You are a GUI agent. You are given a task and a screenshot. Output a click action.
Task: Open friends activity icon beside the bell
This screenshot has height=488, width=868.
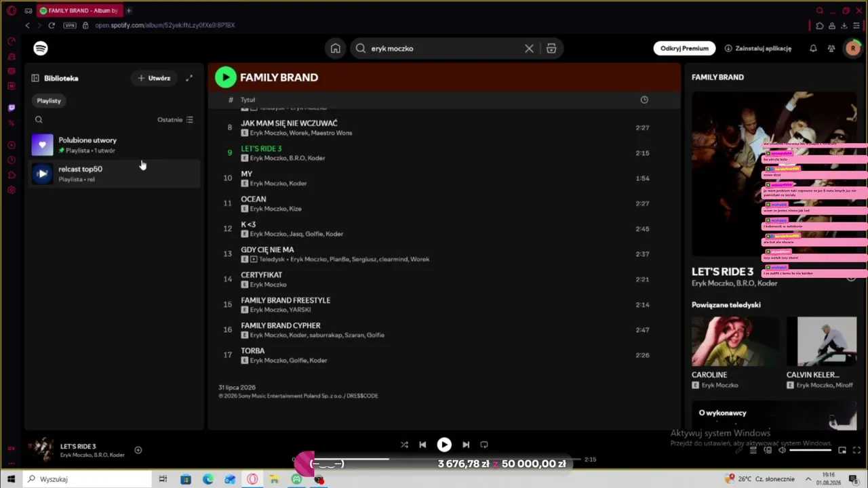[831, 48]
